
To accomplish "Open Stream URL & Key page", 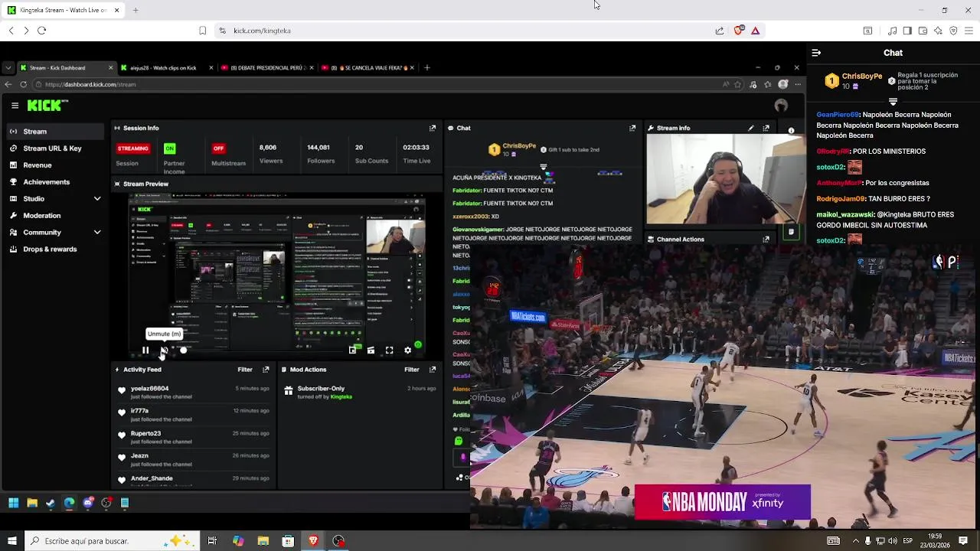I will tap(54, 148).
